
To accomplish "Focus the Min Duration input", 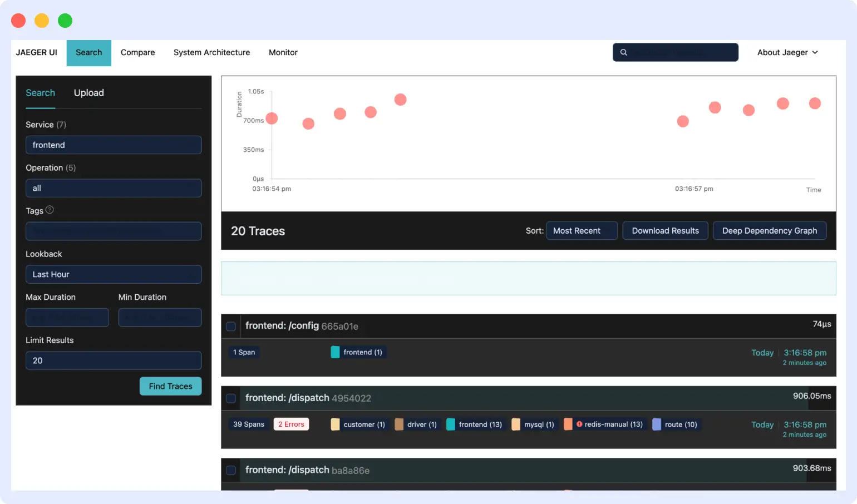I will (160, 318).
